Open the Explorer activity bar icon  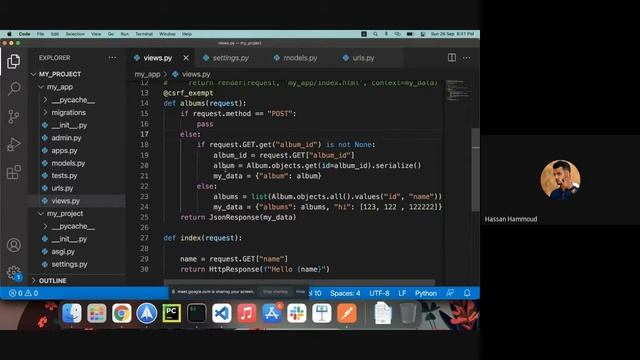tap(13, 62)
